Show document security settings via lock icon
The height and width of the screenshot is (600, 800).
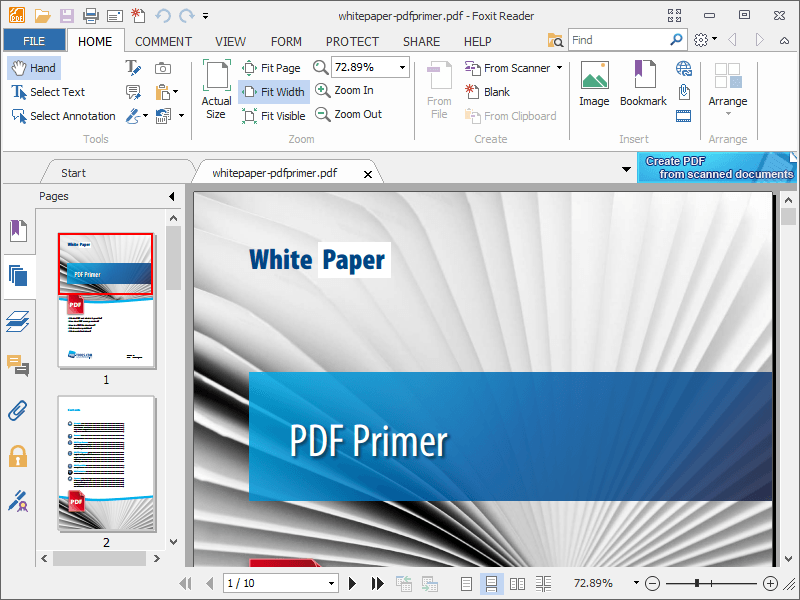click(18, 456)
